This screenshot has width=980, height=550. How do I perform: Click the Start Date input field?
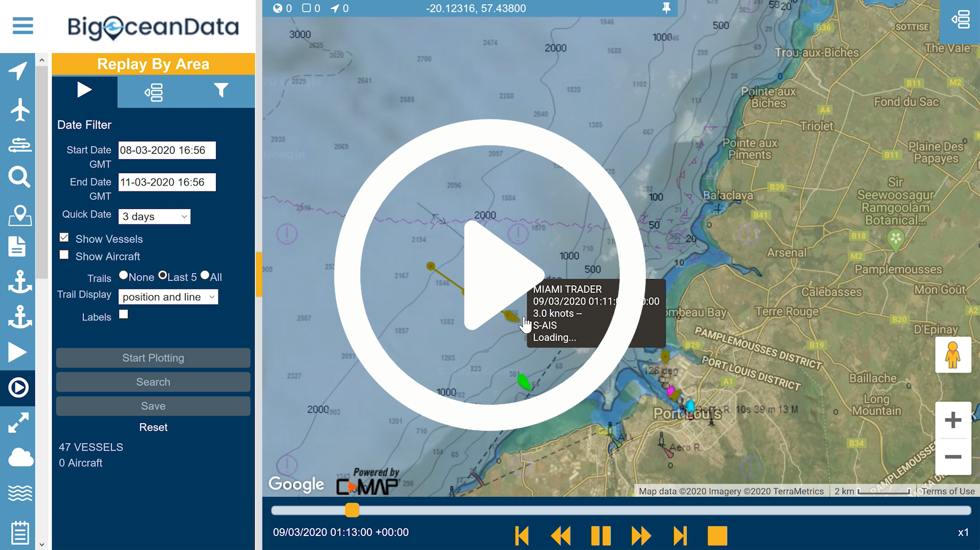pyautogui.click(x=167, y=150)
